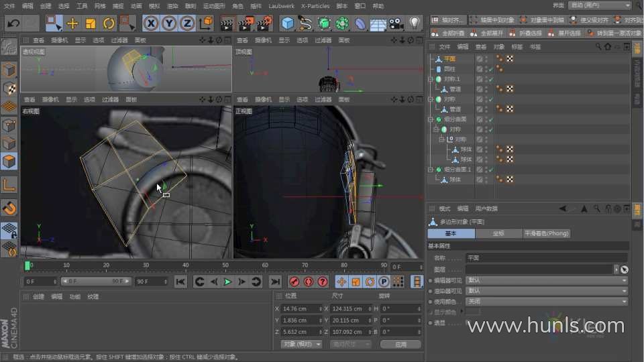
Task: Enable Polygon mode cube in left palette
Action: pos(9,162)
